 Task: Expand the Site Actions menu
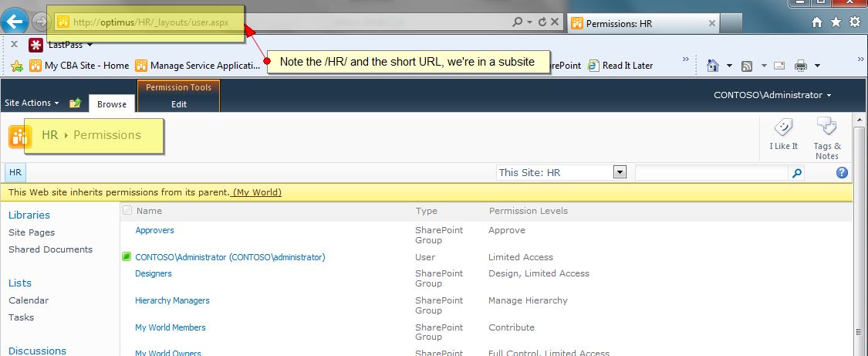pos(32,103)
